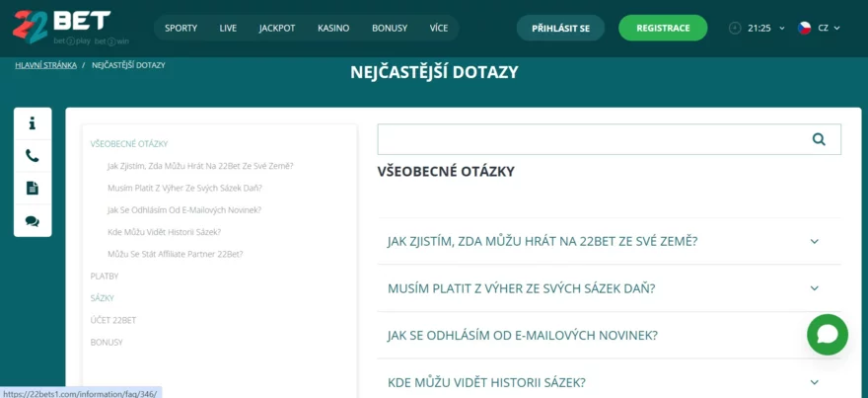The height and width of the screenshot is (398, 868).
Task: Click the info icon in left sidebar
Action: point(32,123)
